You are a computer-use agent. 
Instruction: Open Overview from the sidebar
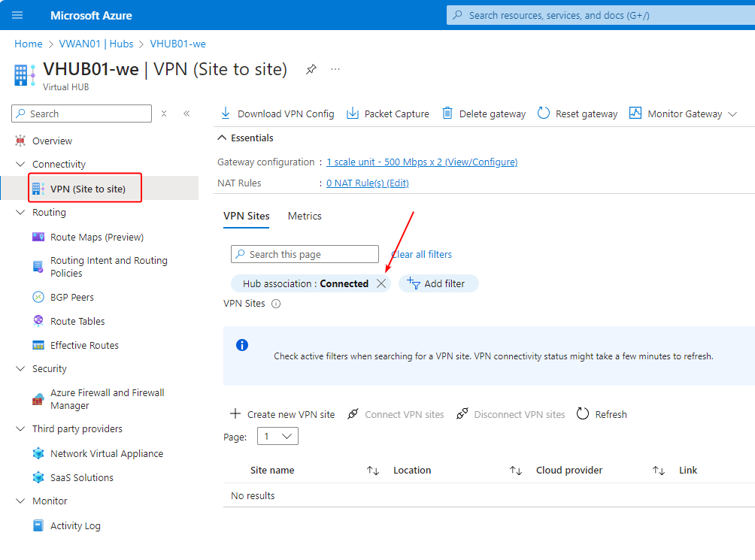click(52, 141)
